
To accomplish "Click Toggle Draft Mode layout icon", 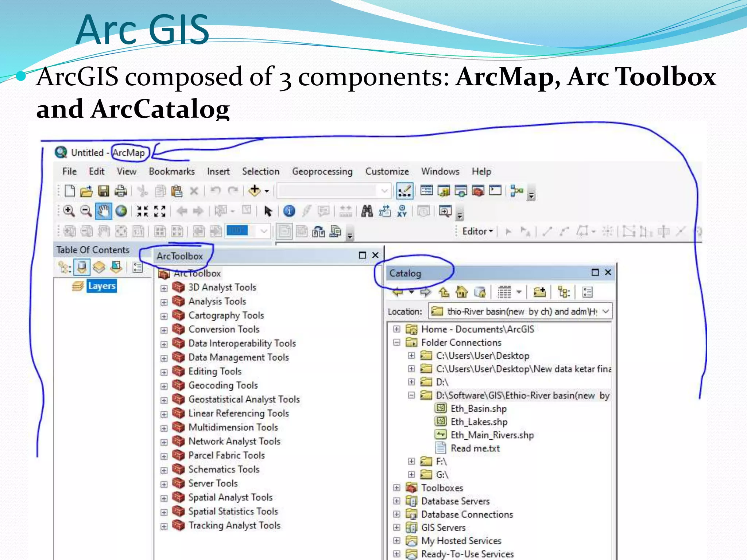I will pyautogui.click(x=284, y=231).
